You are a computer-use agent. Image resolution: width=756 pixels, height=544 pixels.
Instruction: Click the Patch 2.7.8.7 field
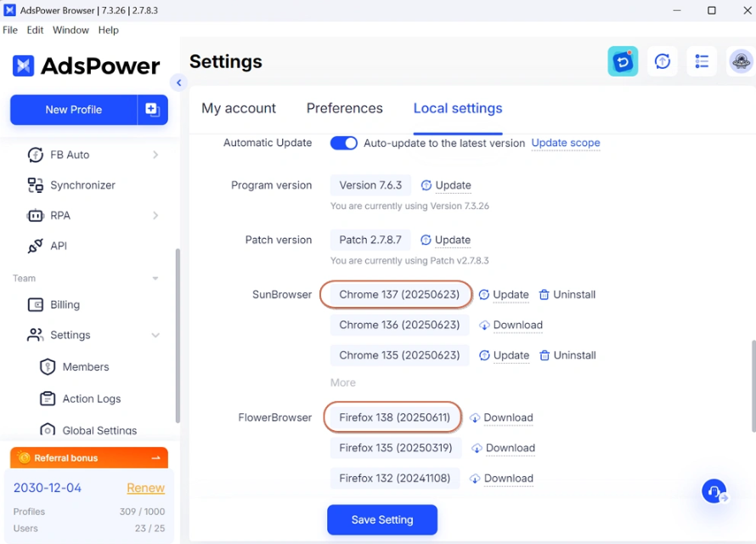point(370,240)
